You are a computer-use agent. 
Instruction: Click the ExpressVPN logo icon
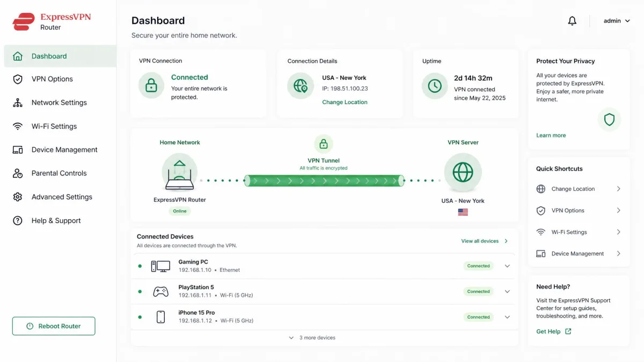point(23,21)
